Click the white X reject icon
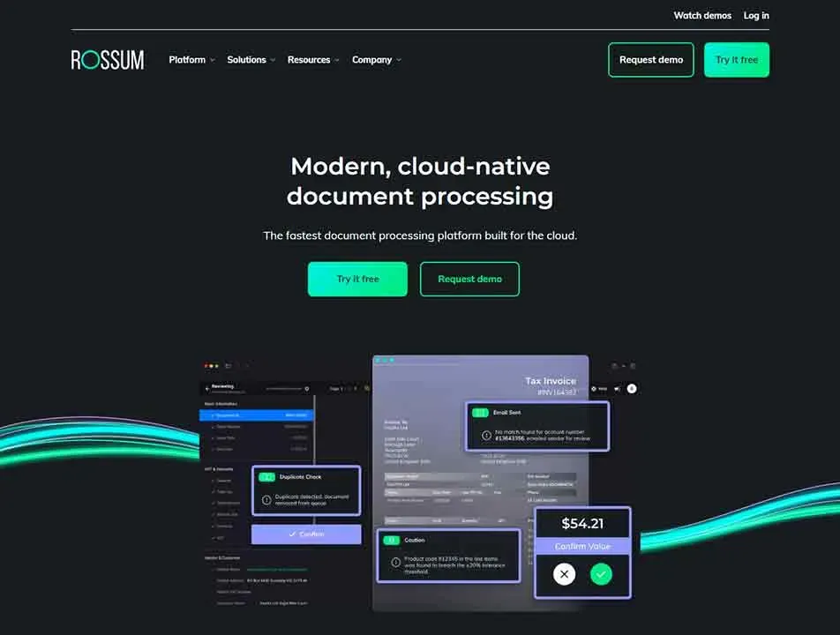 [x=564, y=574]
